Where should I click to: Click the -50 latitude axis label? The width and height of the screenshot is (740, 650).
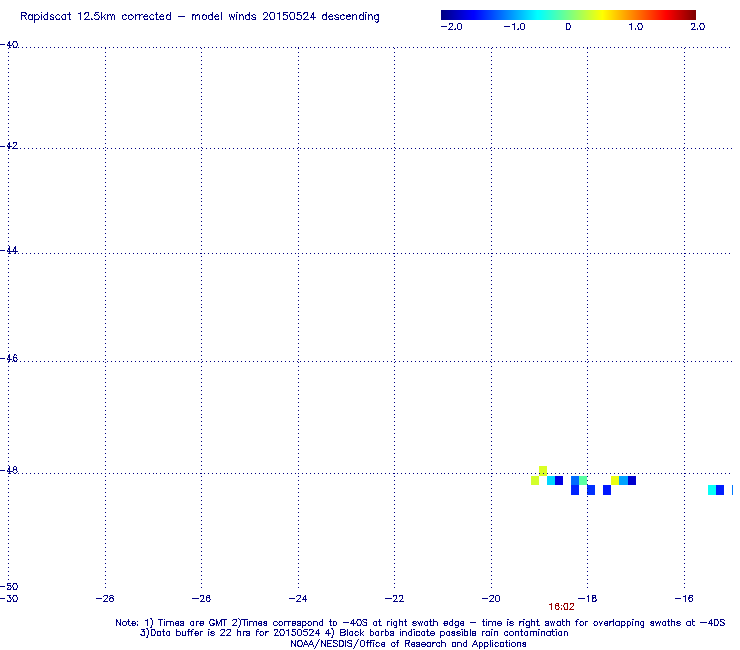pos(9,587)
